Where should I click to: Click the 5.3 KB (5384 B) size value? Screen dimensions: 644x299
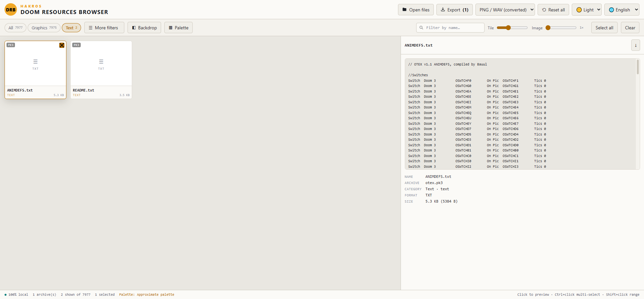pos(441,201)
